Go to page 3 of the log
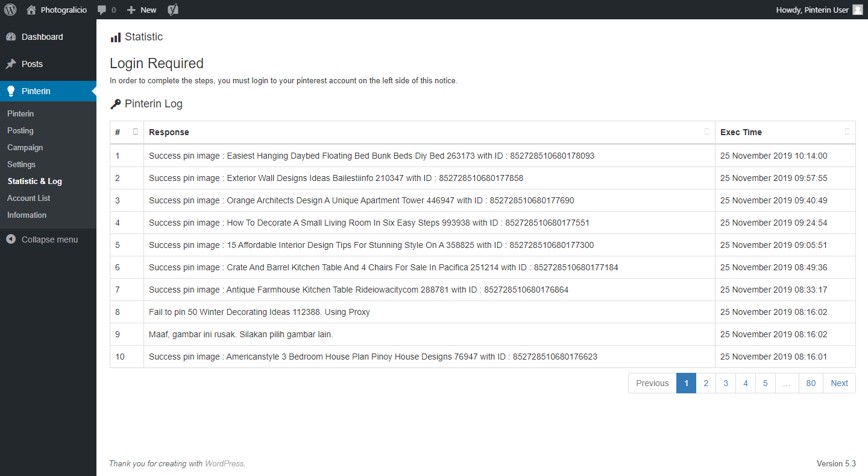This screenshot has width=868, height=476. [726, 383]
